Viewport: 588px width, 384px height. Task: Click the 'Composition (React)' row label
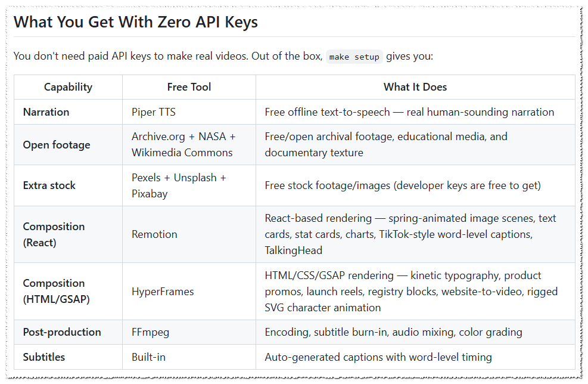point(54,234)
